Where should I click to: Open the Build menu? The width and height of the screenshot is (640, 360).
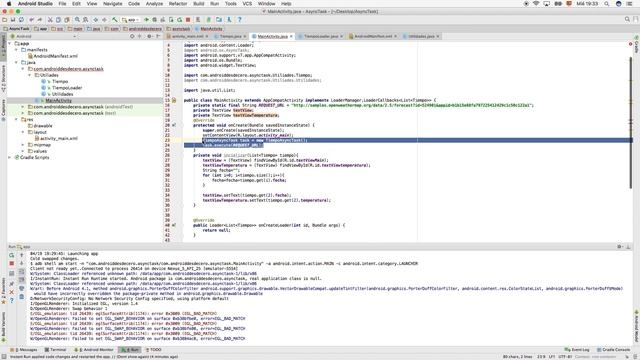pos(199,4)
